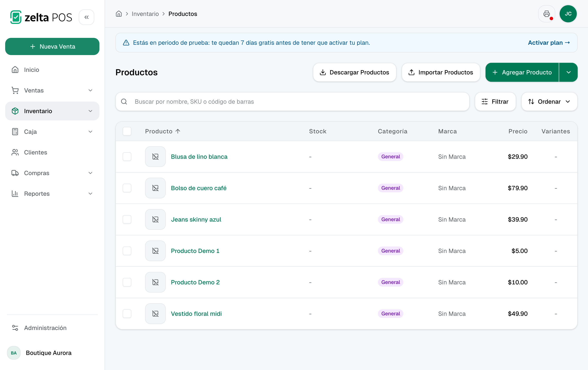Image resolution: width=588 pixels, height=370 pixels.
Task: Expand the Ventas menu chevron
Action: 90,90
